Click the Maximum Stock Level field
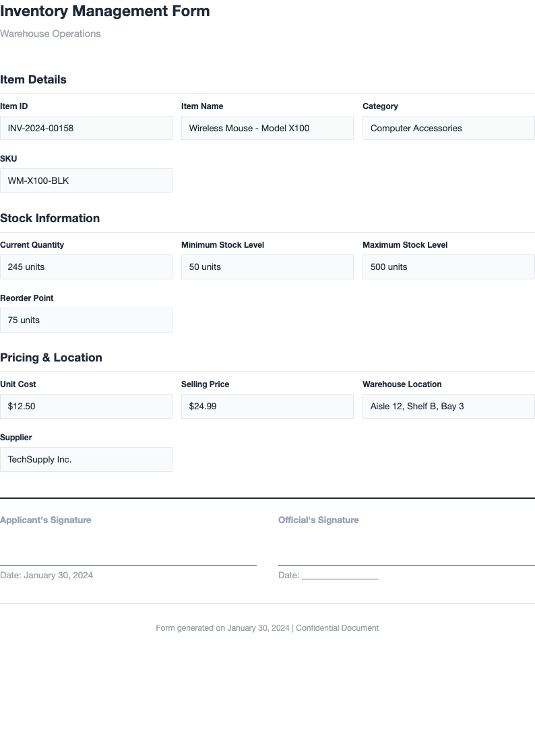 pos(448,267)
